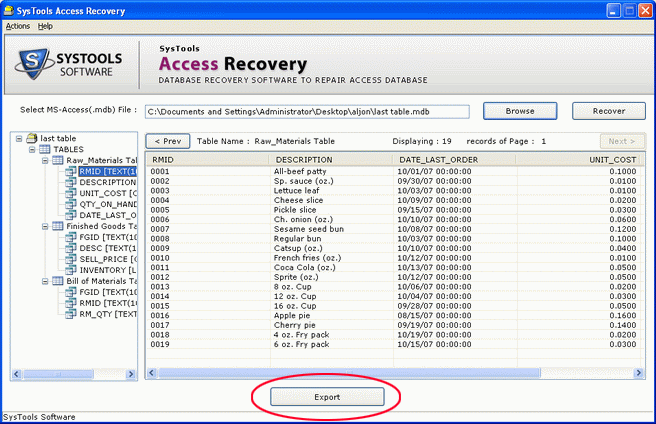Open the Actions menu
The height and width of the screenshot is (424, 656).
(18, 26)
